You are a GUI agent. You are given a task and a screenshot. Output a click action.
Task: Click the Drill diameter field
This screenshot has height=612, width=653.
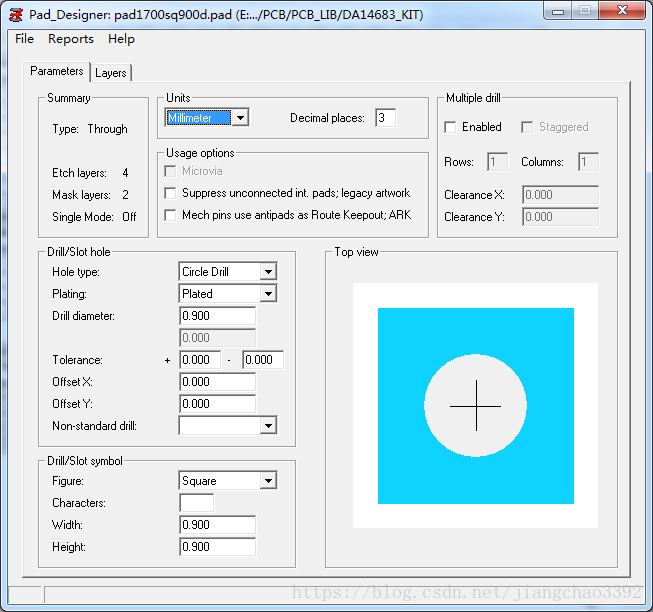click(x=217, y=316)
